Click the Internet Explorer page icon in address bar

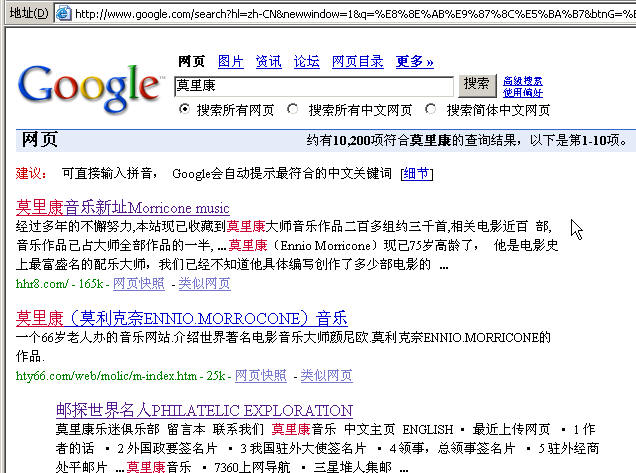63,13
